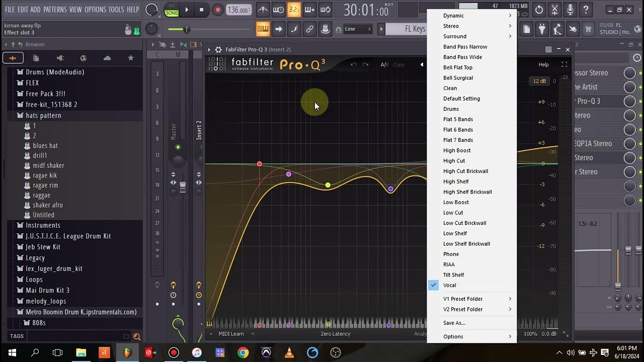
Task: Click Zero Latency processing mode
Action: click(x=336, y=334)
